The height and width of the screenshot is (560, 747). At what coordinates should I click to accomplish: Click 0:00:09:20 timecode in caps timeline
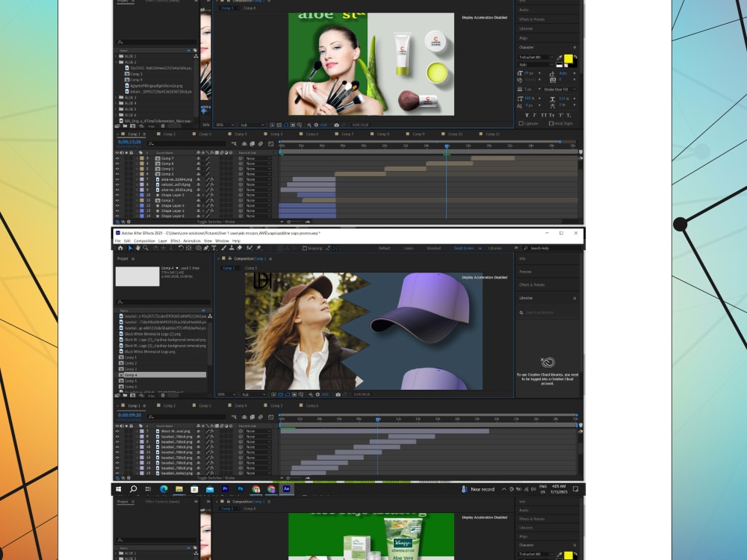tap(129, 415)
